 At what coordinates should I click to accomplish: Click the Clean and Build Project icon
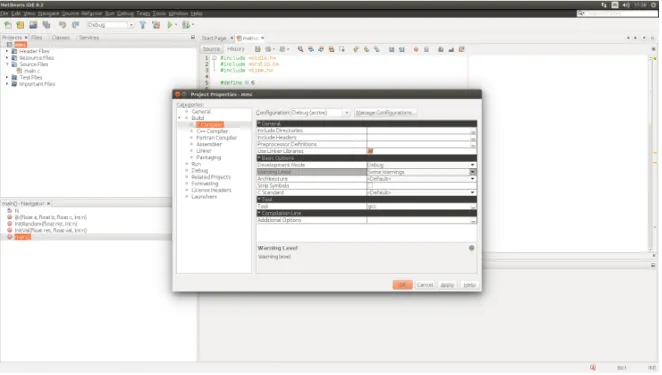pos(156,25)
